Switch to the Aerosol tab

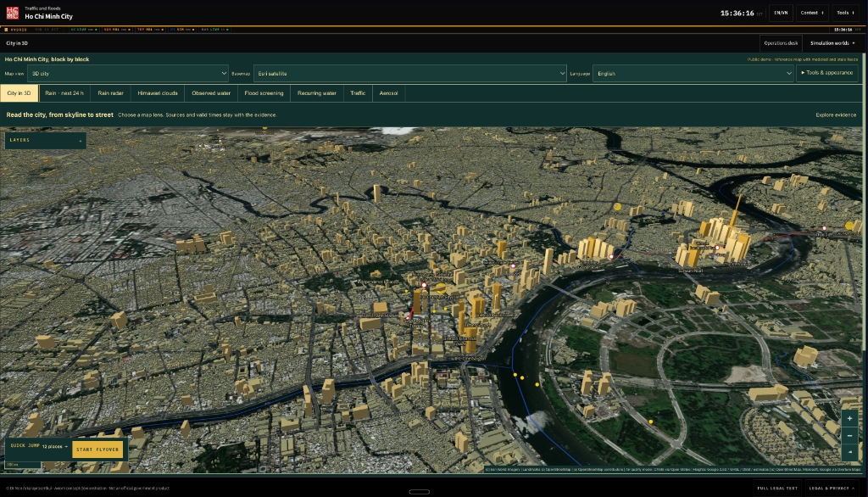(x=388, y=93)
